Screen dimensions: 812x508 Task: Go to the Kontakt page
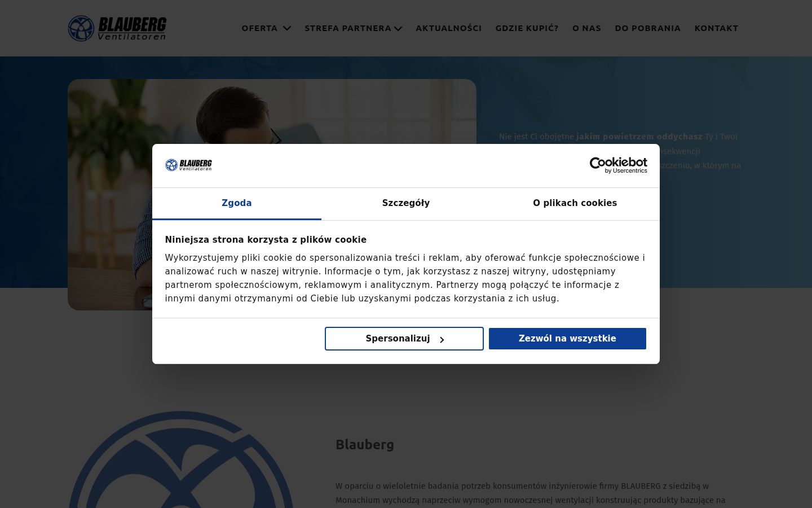(717, 28)
